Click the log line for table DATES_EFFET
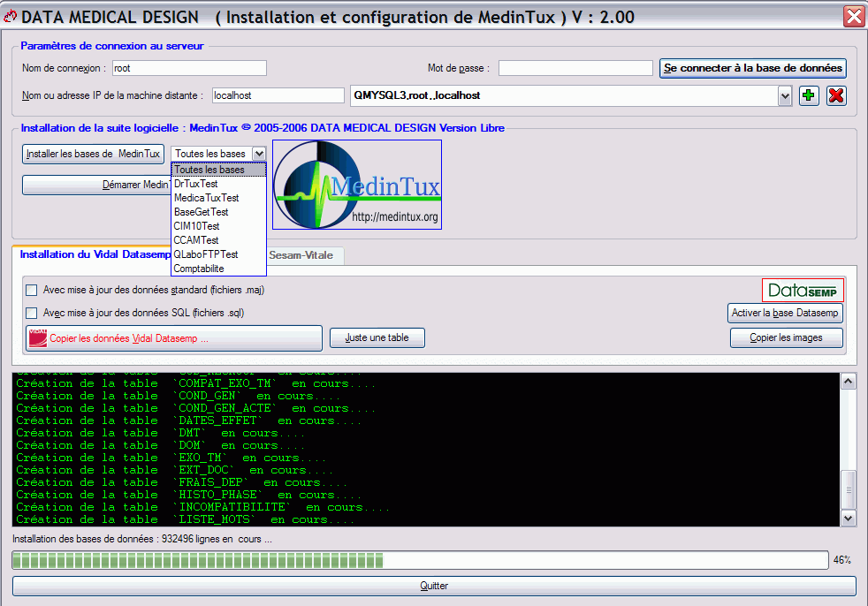The width and height of the screenshot is (868, 606). coord(189,420)
